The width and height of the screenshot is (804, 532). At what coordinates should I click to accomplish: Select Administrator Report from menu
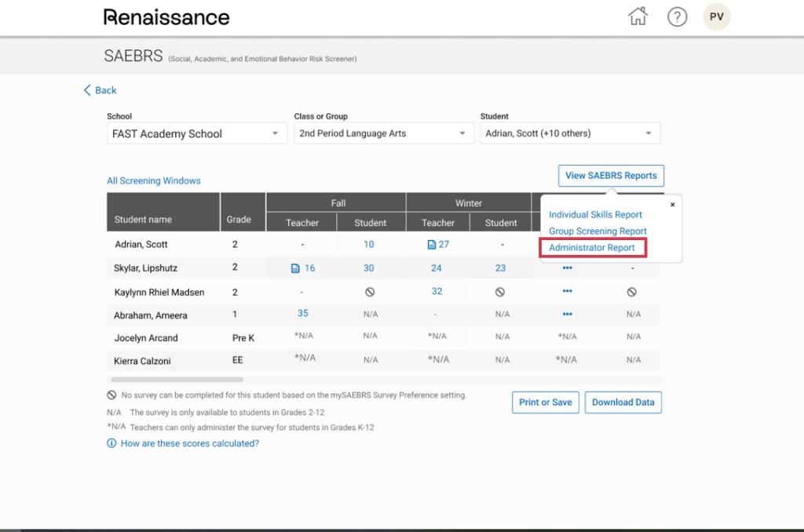(x=592, y=248)
